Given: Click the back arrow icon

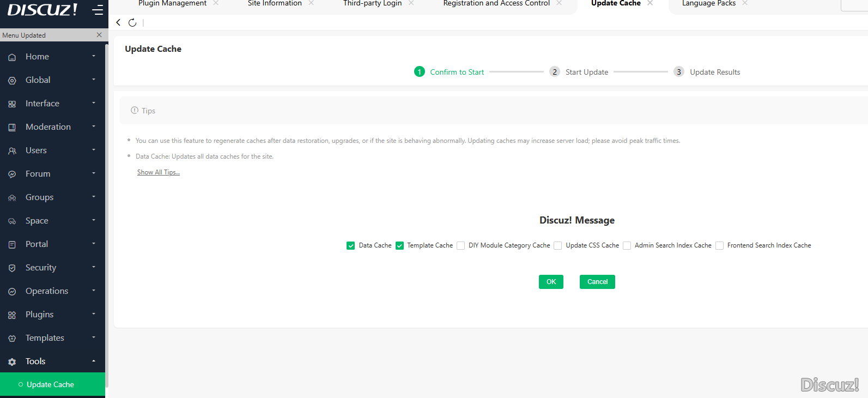Looking at the screenshot, I should coord(119,22).
